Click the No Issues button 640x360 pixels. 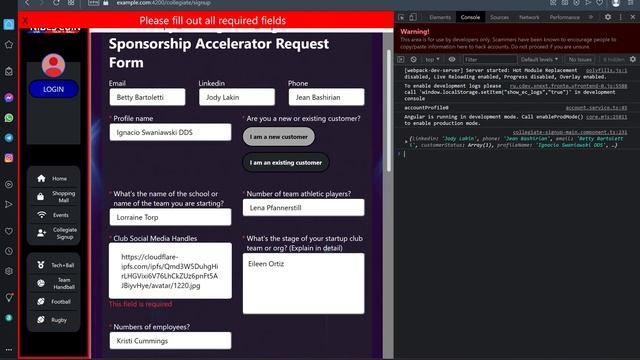[580, 60]
